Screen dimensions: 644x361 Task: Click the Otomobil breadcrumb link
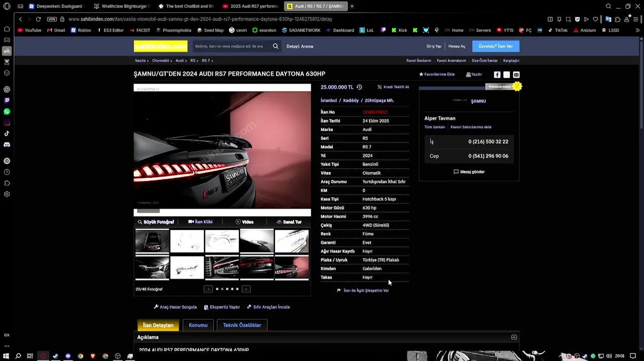[161, 61]
